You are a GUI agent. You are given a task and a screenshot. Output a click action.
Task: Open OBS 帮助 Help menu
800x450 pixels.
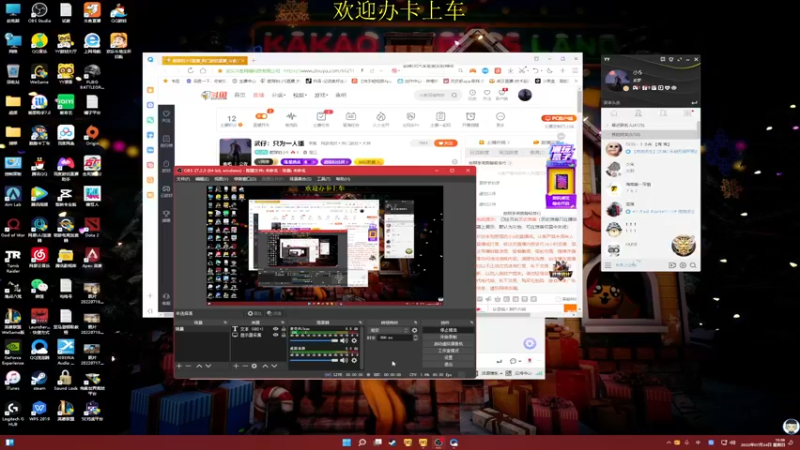pyautogui.click(x=343, y=179)
